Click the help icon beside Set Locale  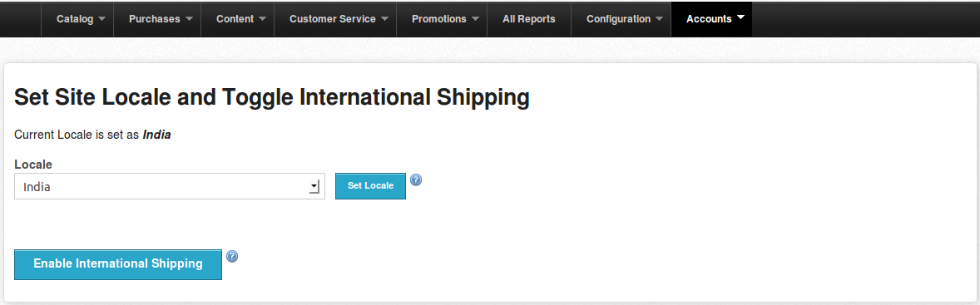click(416, 180)
